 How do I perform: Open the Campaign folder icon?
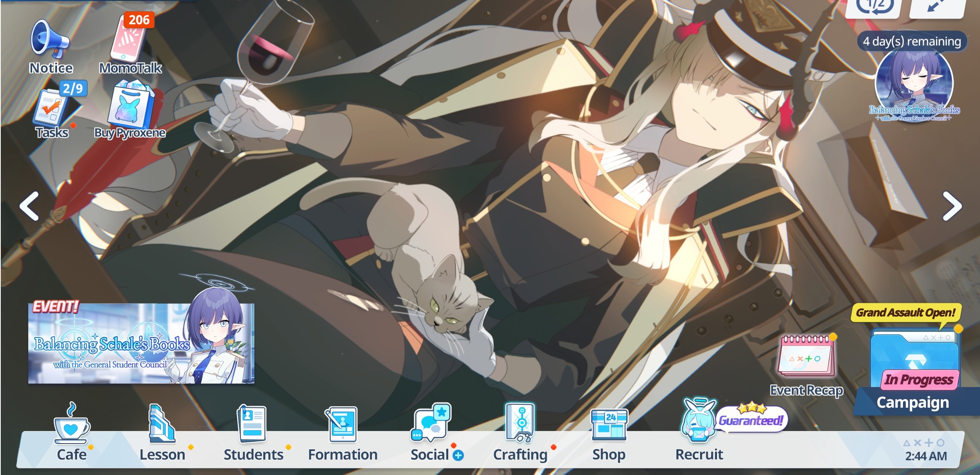coord(915,358)
